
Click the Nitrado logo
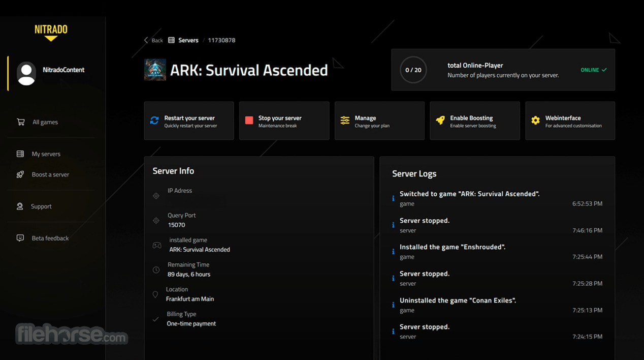[x=51, y=33]
